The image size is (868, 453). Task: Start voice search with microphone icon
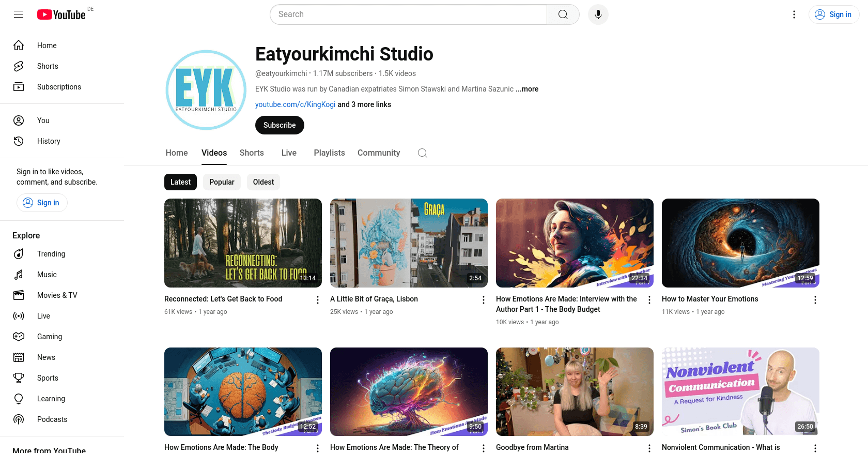[598, 14]
